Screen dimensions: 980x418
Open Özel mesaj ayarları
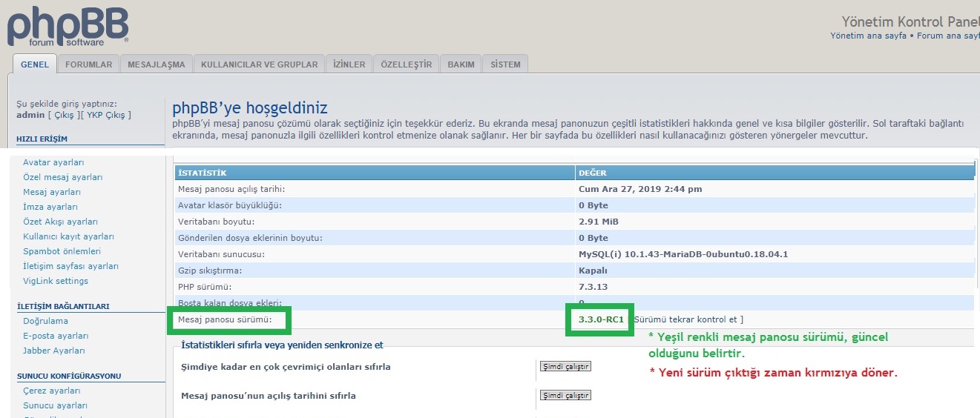(63, 177)
